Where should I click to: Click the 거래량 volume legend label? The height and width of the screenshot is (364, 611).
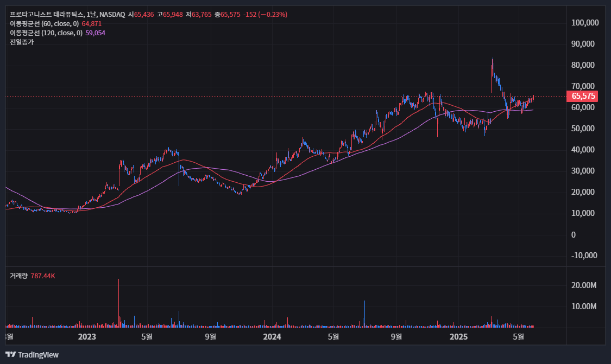pyautogui.click(x=18, y=276)
